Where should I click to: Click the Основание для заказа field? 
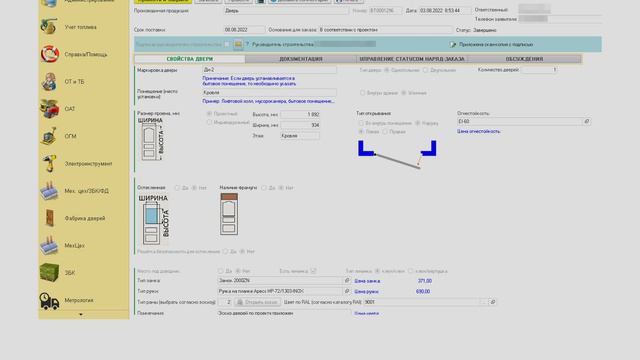385,30
